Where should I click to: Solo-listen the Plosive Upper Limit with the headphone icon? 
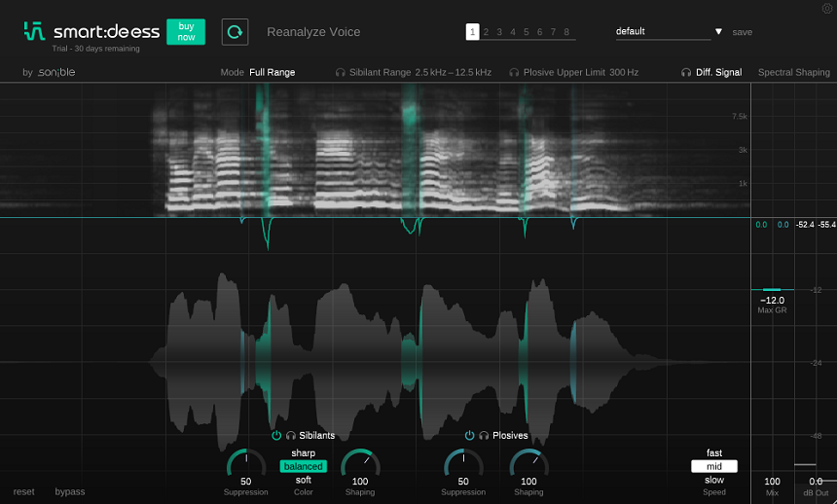pyautogui.click(x=514, y=72)
